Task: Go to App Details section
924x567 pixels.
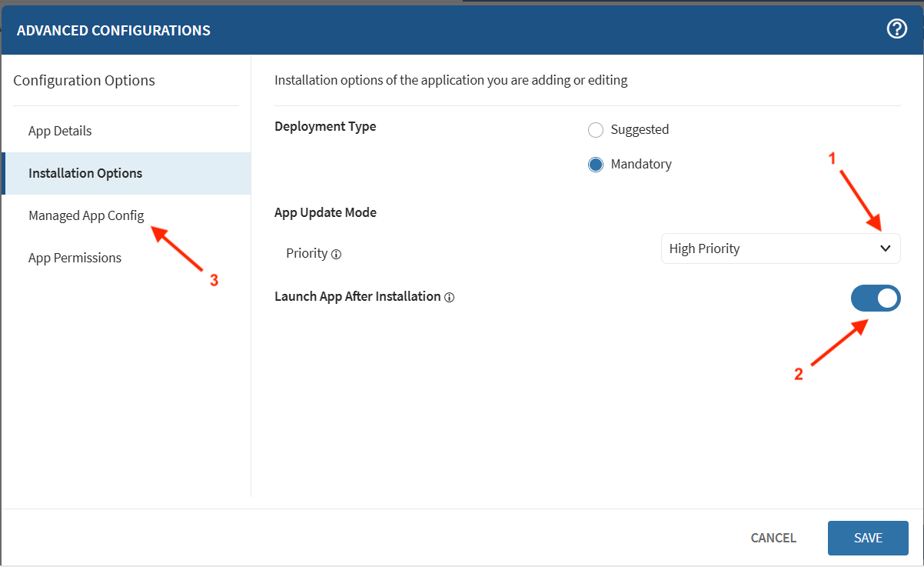Action: pyautogui.click(x=60, y=131)
